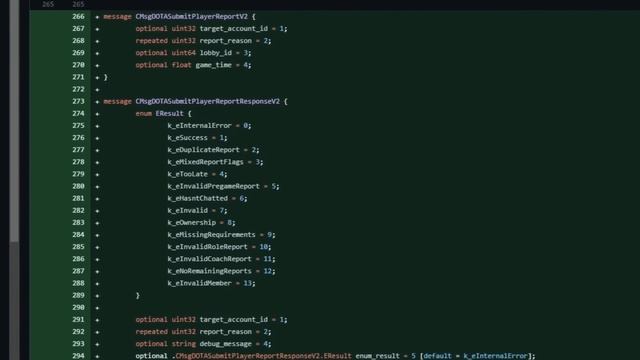Click line number 274
Viewport: 640px width, 360px height.
pyautogui.click(x=78, y=113)
